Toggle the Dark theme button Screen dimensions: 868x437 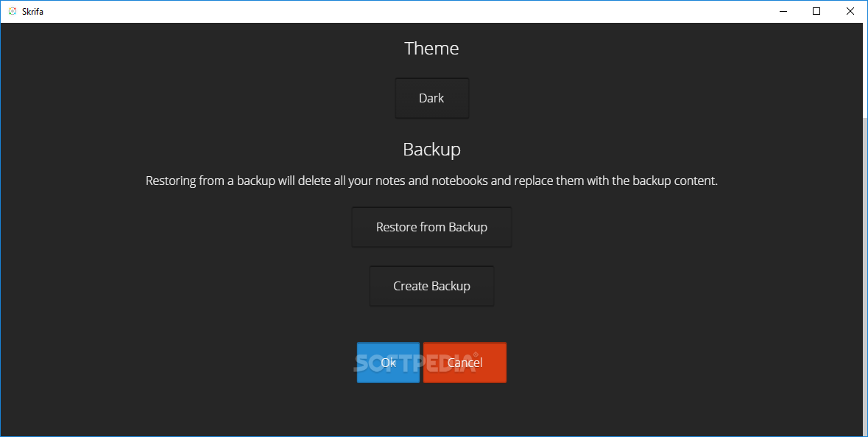click(x=431, y=98)
